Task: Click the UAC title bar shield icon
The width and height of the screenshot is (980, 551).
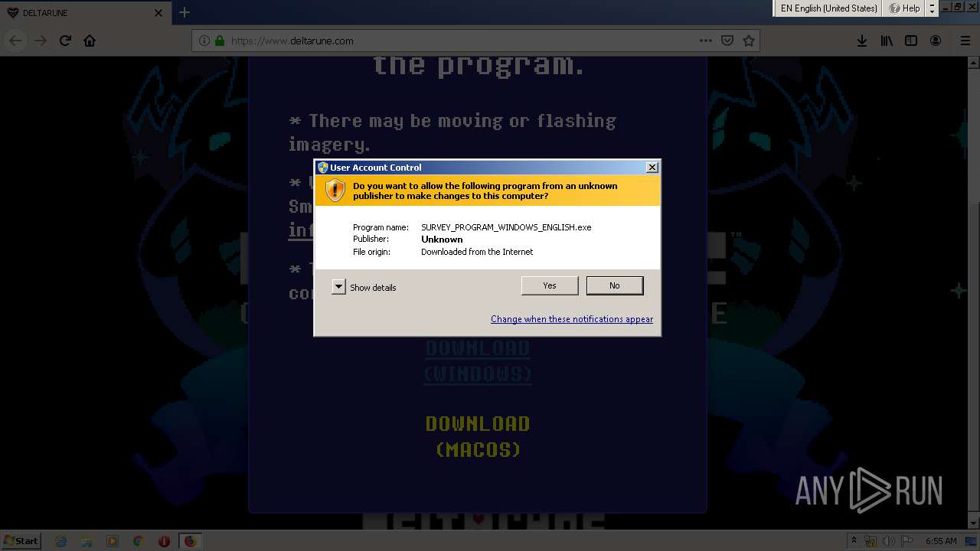Action: pyautogui.click(x=323, y=167)
